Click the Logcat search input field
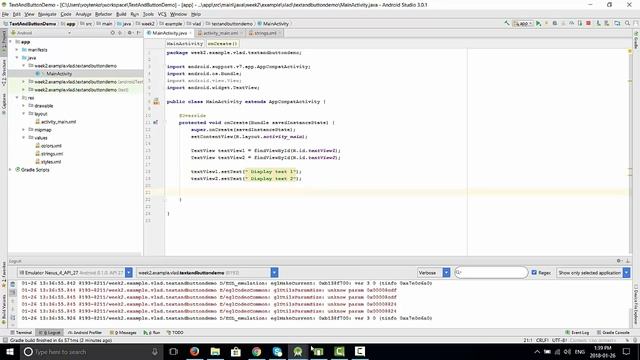The image size is (640, 360). 491,272
